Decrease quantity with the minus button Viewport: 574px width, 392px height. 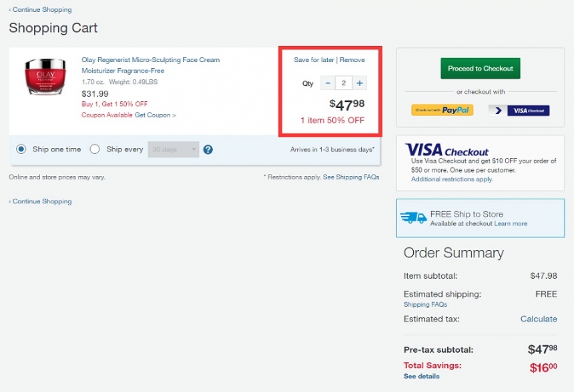327,83
